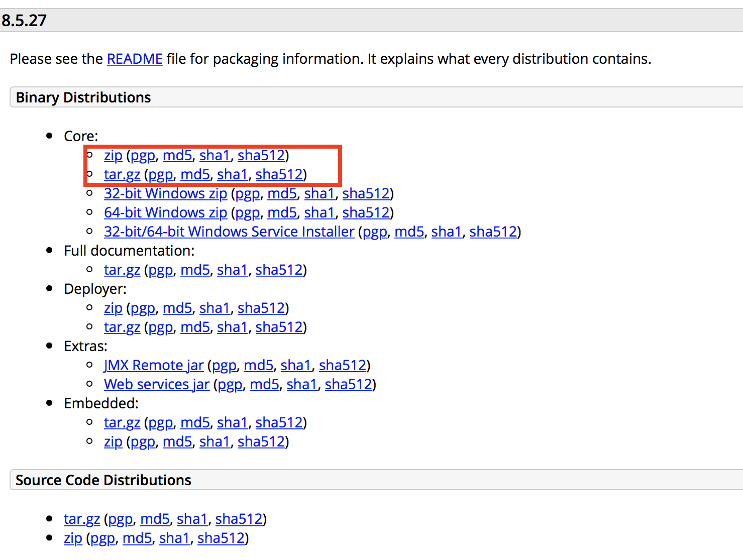Download 32-bit/64-bit Windows Service Installer
743x560 pixels.
(229, 232)
